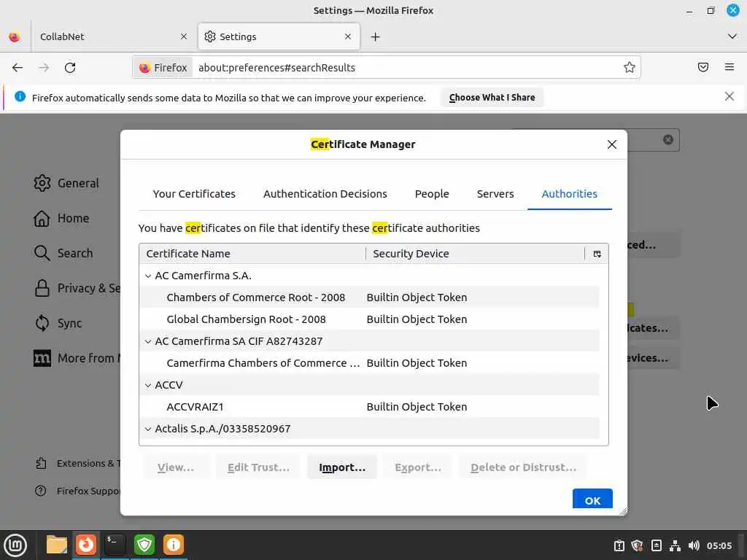Screen dimensions: 747x560
Task: Close the CollabNet tab
Action: [184, 36]
